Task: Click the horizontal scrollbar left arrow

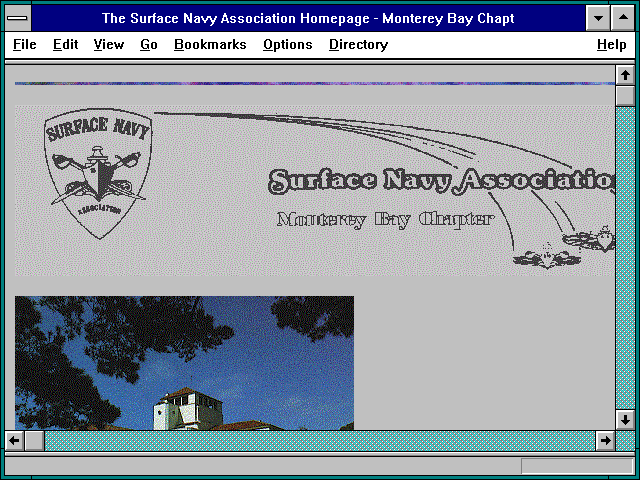Action: tap(14, 440)
